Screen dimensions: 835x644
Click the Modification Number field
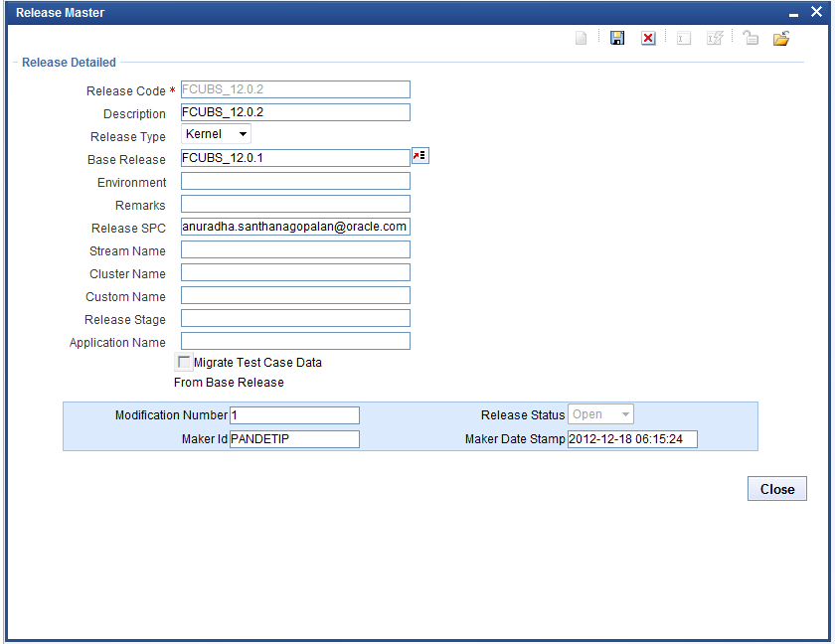tap(294, 415)
